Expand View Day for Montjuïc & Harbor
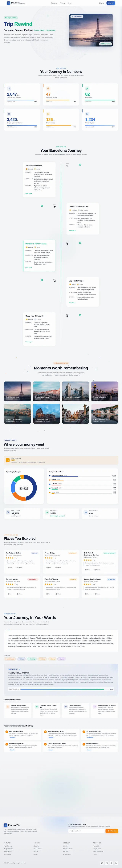 pos(29,267)
